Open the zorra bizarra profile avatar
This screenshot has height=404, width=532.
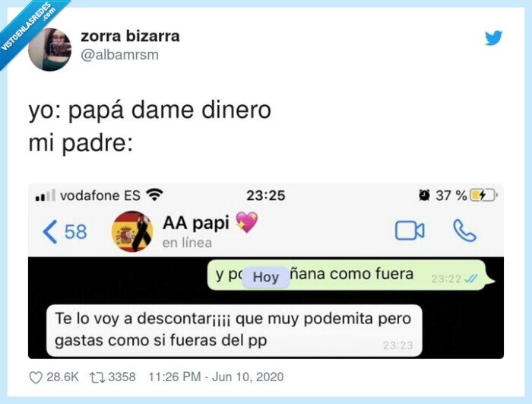pos(50,49)
